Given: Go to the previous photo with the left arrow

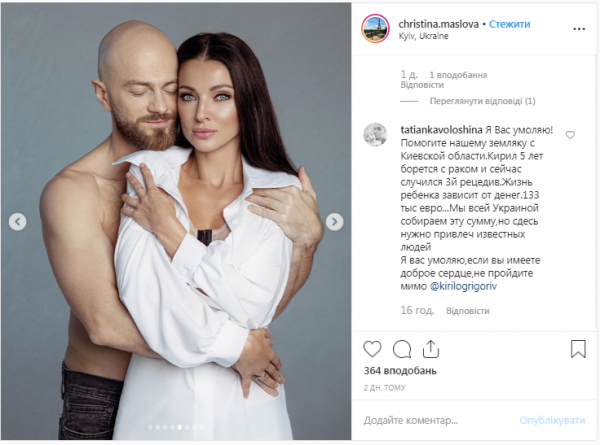Looking at the screenshot, I should click(x=18, y=222).
